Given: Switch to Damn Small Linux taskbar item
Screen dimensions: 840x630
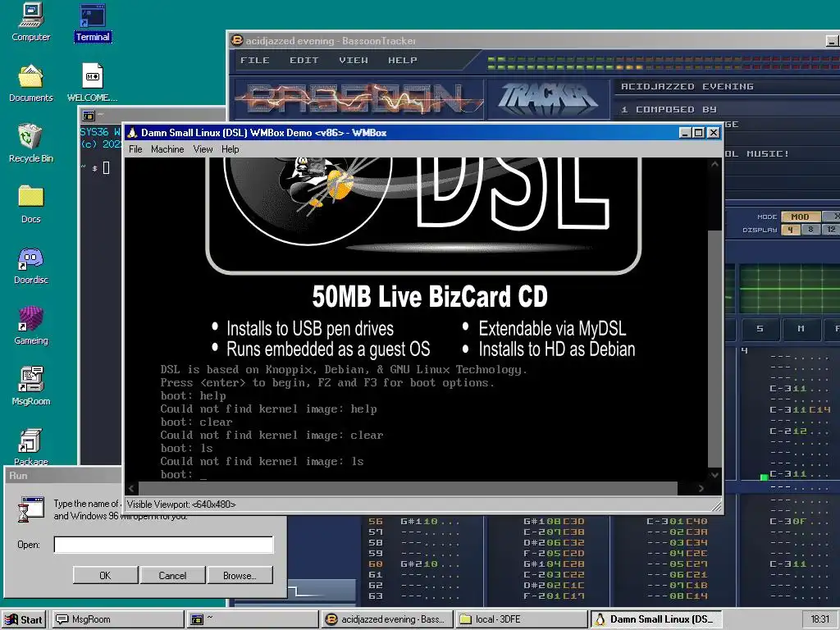Looking at the screenshot, I should pos(657,619).
